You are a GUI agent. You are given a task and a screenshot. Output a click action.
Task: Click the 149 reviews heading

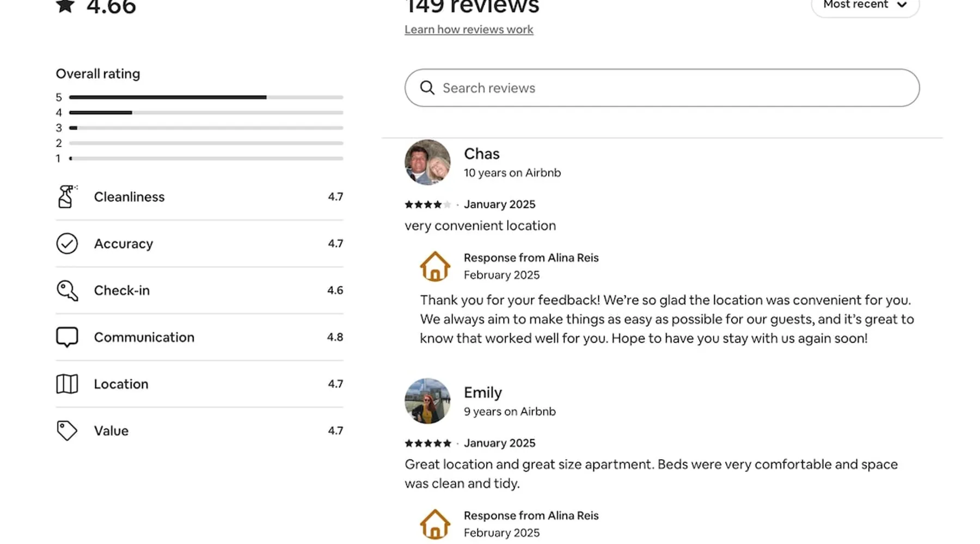pos(472,7)
